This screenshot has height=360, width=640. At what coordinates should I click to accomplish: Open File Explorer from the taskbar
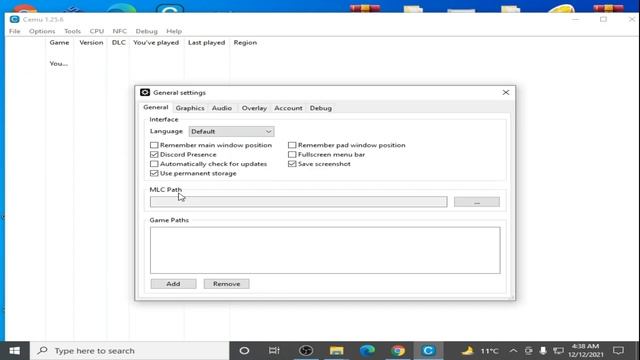(x=336, y=351)
